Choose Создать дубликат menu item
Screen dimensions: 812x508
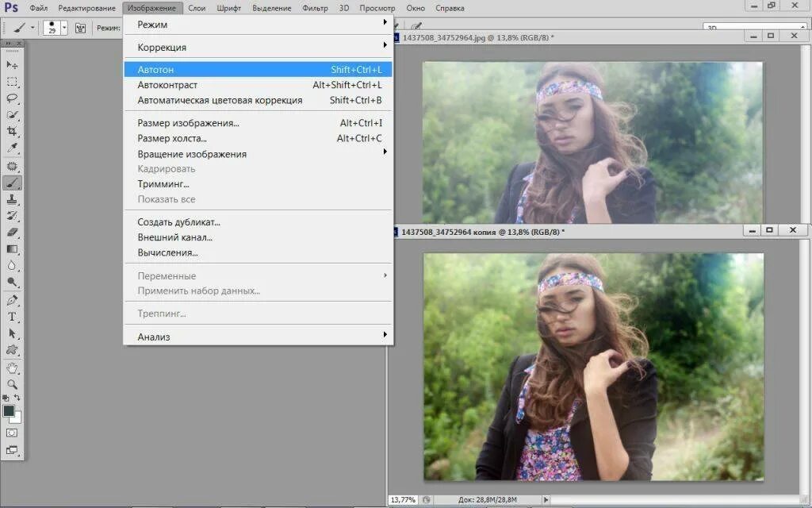coord(258,222)
